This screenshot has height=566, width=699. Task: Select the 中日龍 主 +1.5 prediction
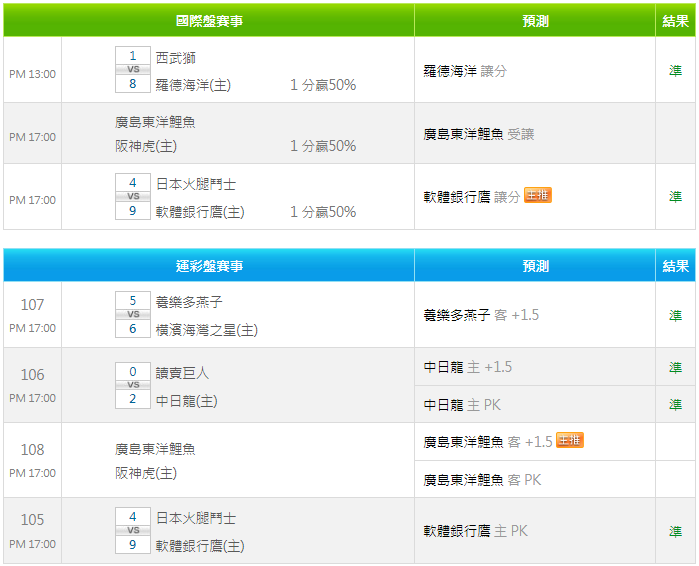468,367
